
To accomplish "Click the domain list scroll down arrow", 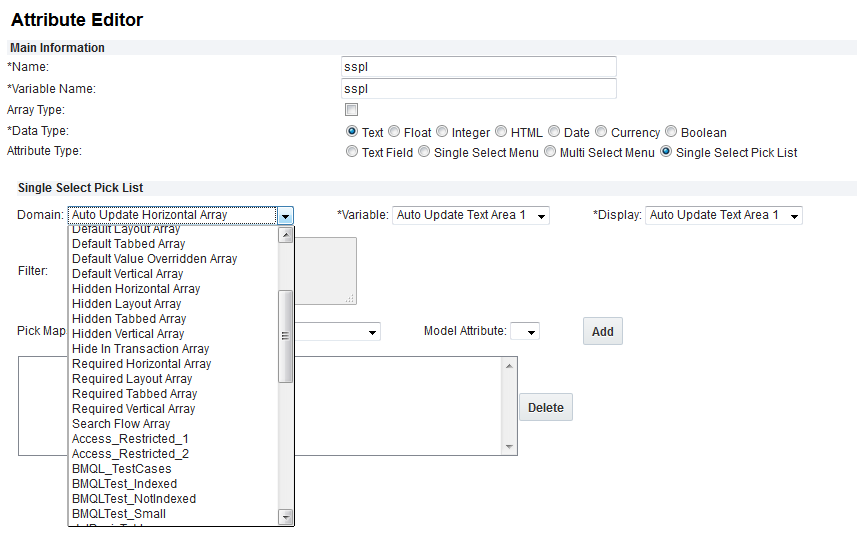I will pos(285,516).
